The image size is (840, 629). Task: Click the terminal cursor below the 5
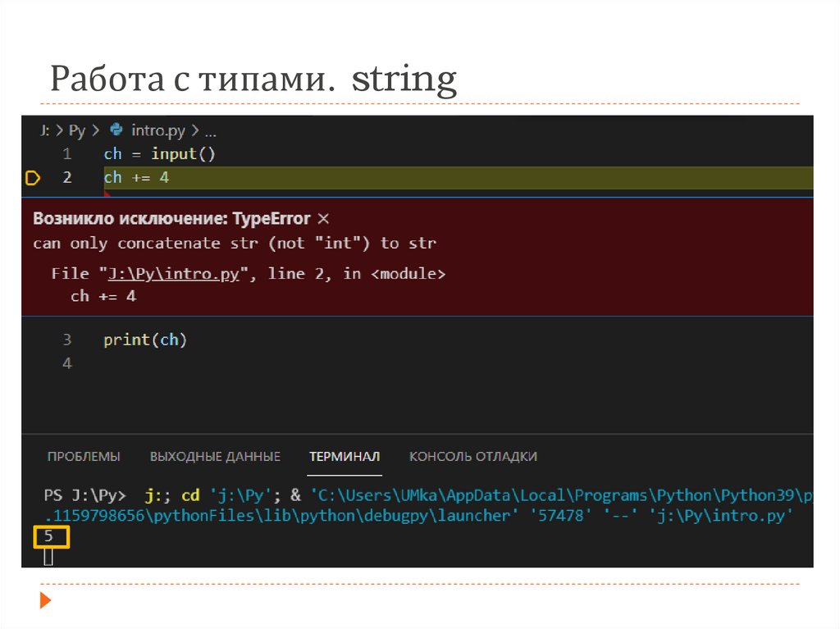tap(48, 558)
